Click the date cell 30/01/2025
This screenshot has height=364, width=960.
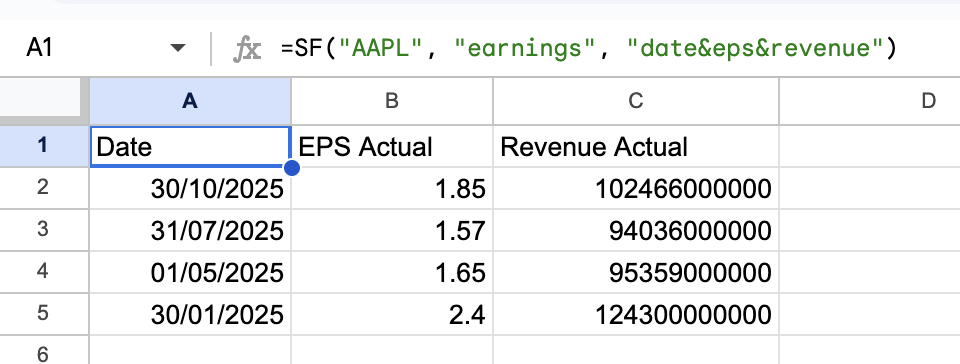click(x=190, y=314)
